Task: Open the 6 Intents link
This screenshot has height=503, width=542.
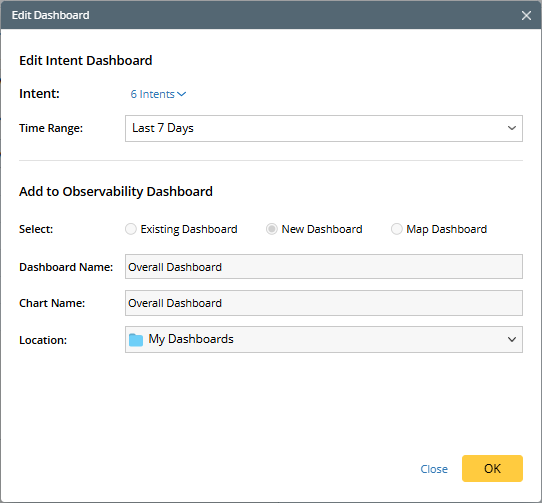Action: click(x=152, y=94)
